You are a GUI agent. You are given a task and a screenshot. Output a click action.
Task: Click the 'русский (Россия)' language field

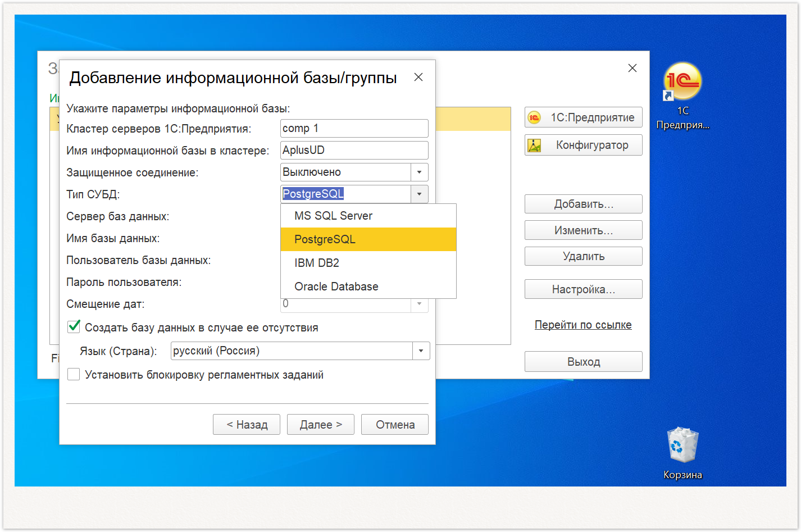tap(292, 351)
